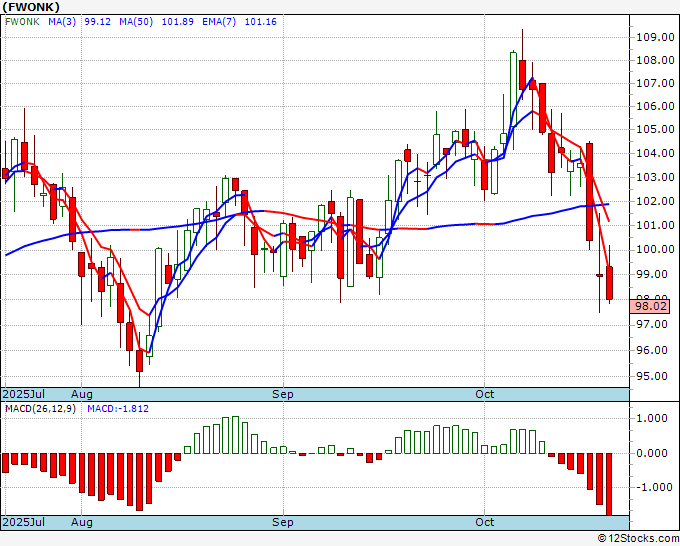
Task: Click the 102.00 price axis label
Action: [655, 201]
